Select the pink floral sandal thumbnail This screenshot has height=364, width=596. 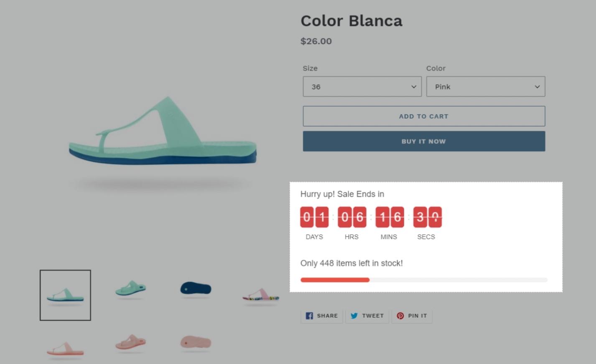coord(261,296)
